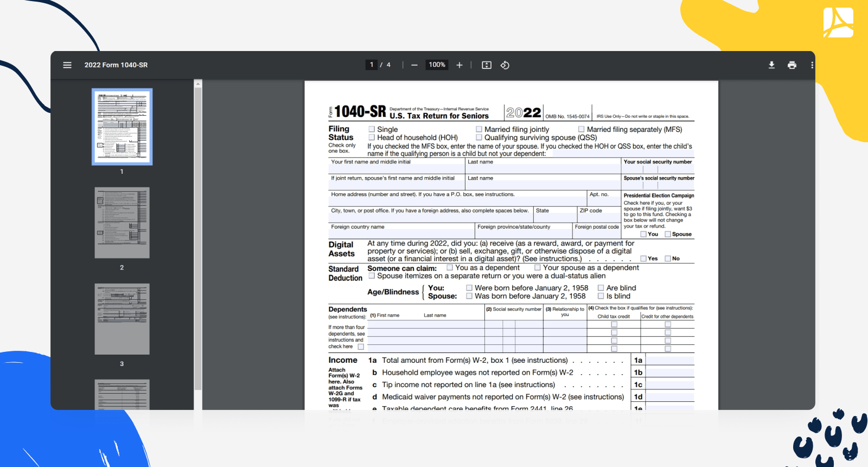
Task: Select page 2 thumbnail
Action: pos(122,223)
